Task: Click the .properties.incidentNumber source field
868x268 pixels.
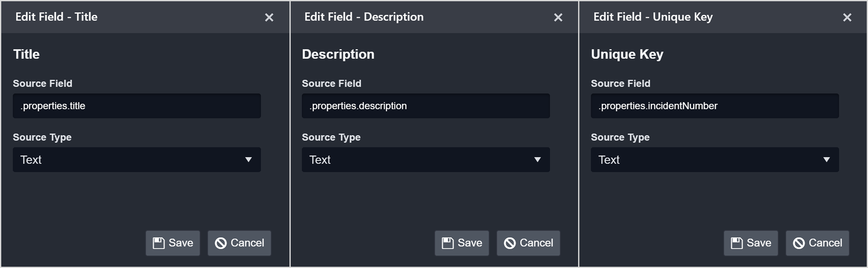Action: point(715,106)
